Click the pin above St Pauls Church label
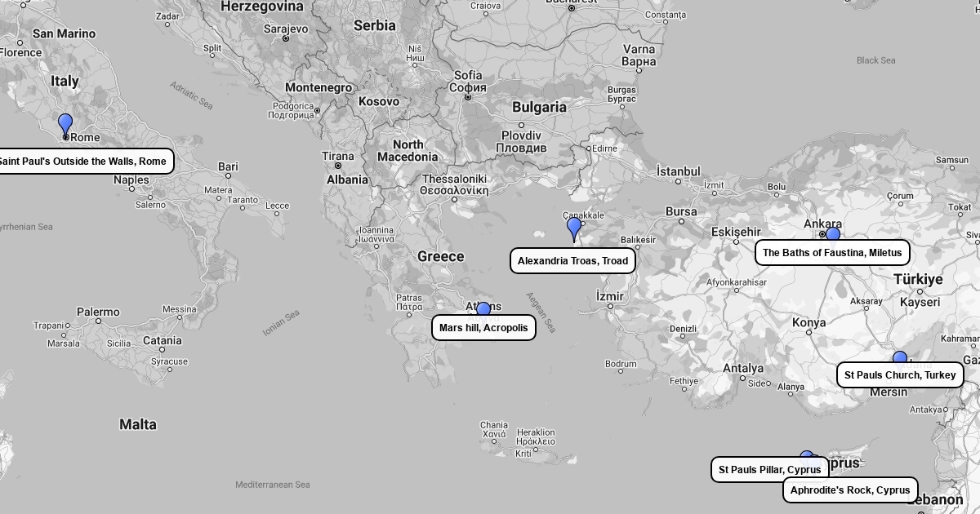 pos(900,357)
